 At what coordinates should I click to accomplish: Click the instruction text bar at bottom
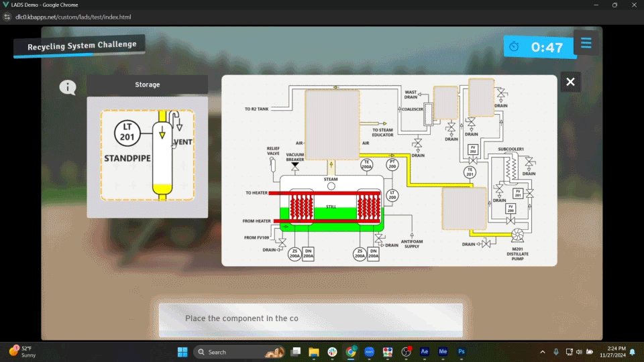coord(311,318)
